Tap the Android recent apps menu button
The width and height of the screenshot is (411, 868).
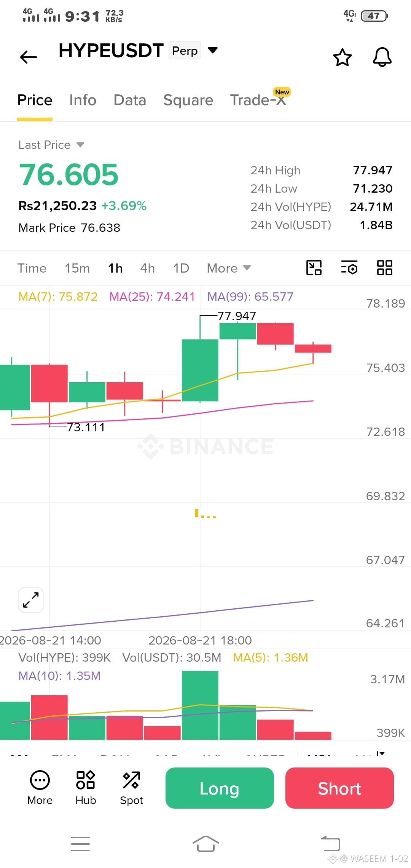(x=80, y=844)
